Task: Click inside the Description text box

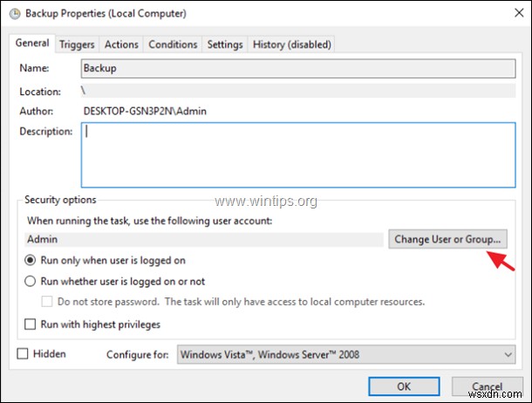Action: (297, 153)
